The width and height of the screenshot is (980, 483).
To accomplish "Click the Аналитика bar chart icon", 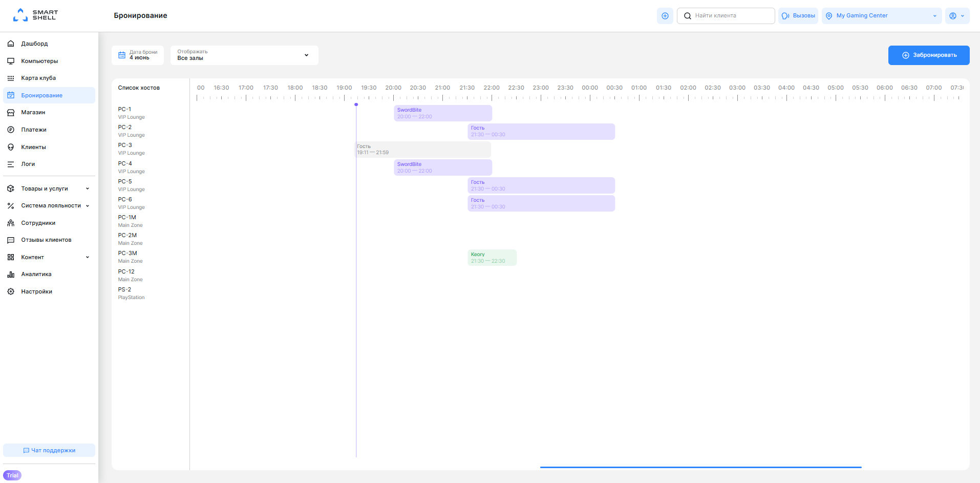I will (11, 274).
